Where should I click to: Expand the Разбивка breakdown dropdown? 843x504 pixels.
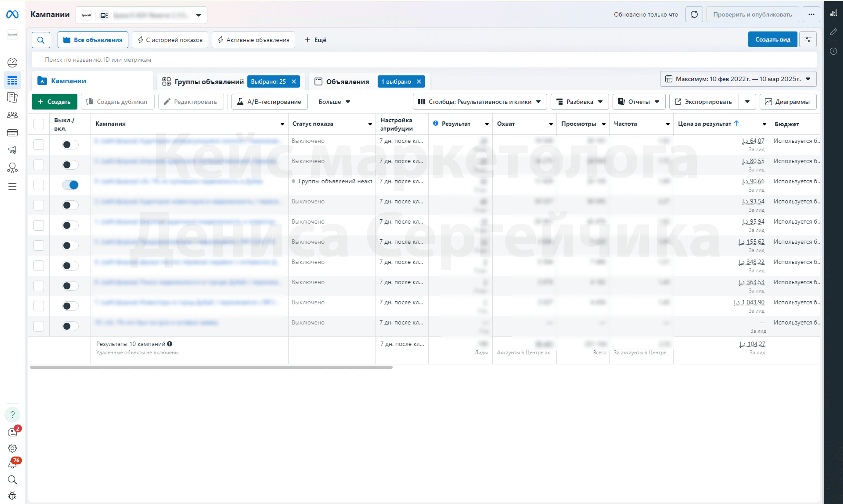pyautogui.click(x=579, y=102)
